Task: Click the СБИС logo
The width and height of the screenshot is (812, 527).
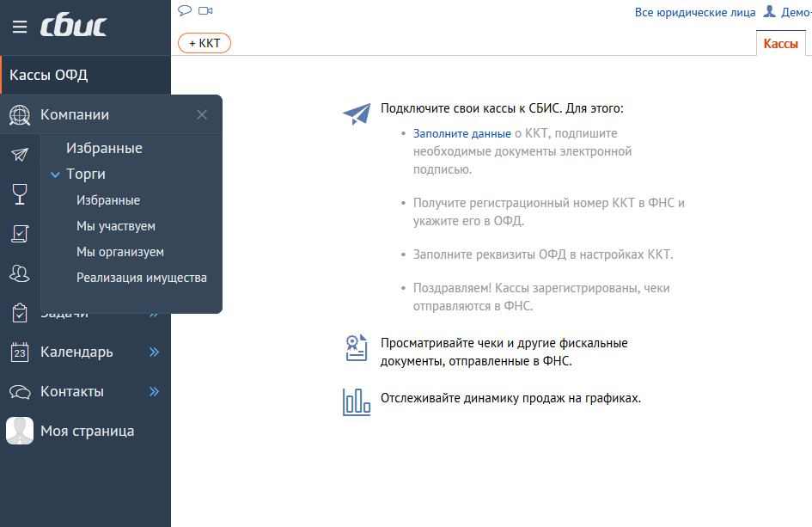Action: coord(74,27)
